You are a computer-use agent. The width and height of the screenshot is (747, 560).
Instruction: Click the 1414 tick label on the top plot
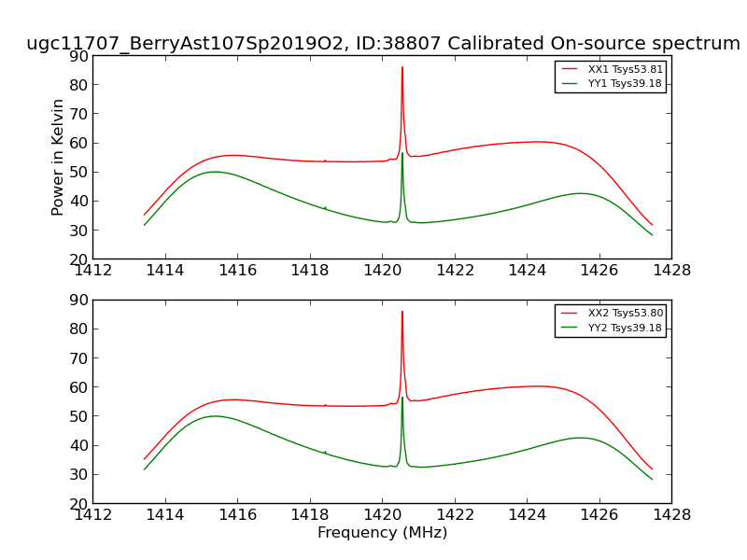click(x=165, y=271)
